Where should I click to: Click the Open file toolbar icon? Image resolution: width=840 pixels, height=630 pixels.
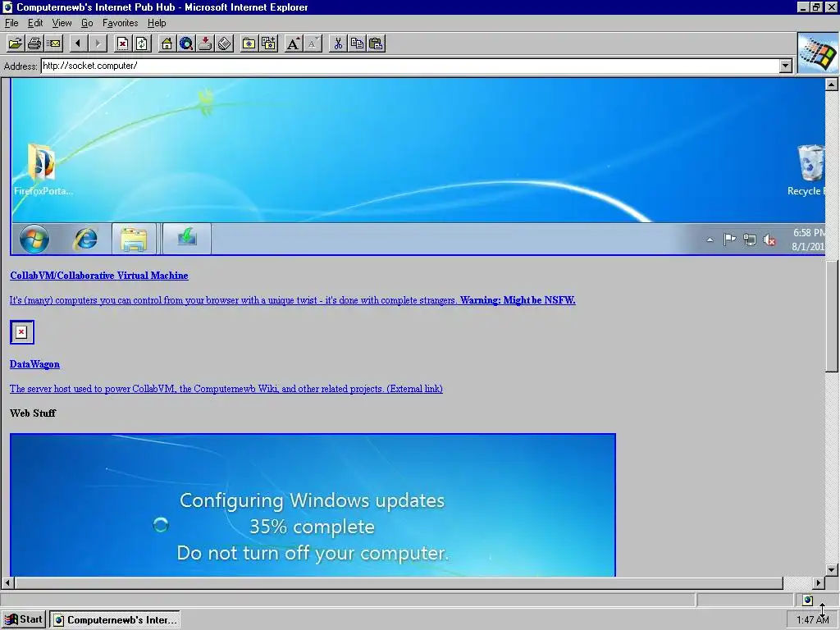pos(15,44)
